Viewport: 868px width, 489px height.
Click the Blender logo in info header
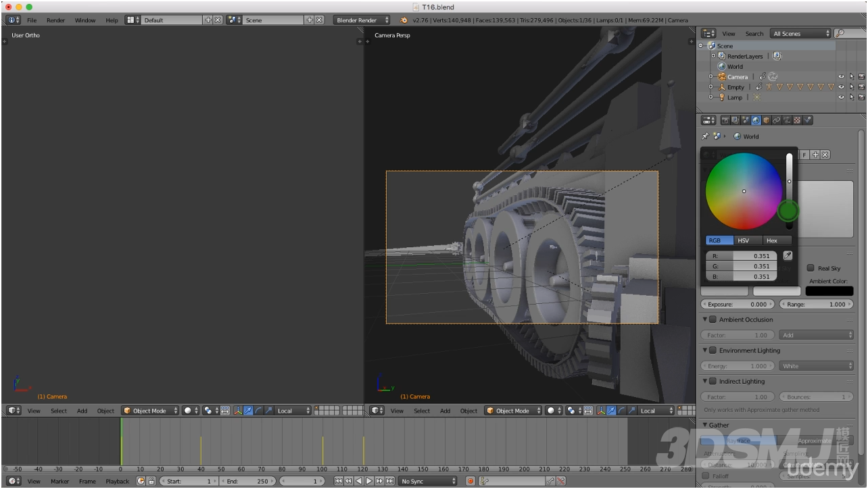[404, 20]
